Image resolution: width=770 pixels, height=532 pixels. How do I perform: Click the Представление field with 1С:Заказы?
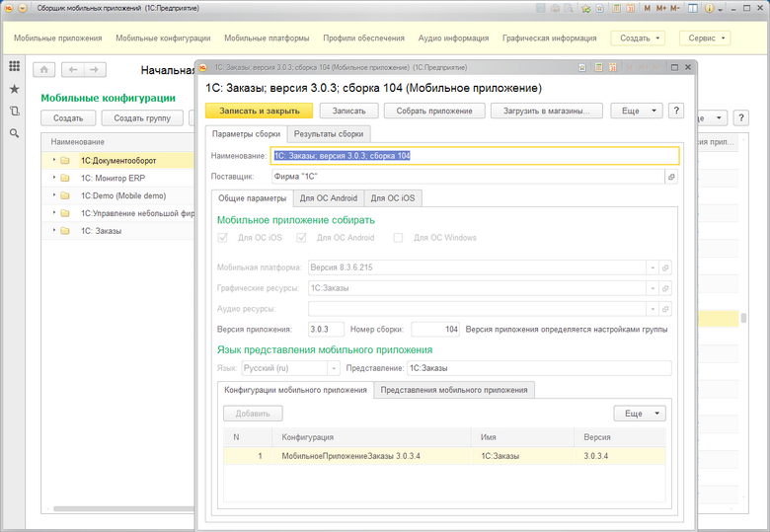click(539, 368)
